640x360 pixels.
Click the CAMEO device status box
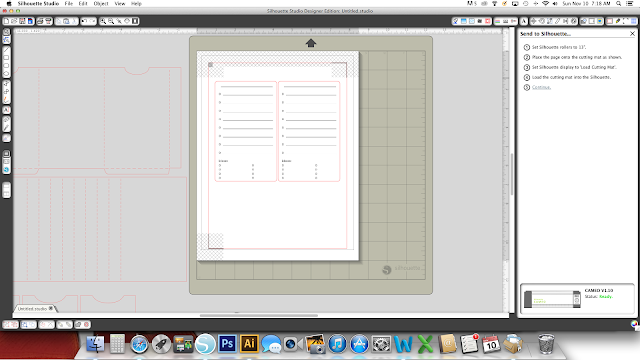tap(577, 299)
